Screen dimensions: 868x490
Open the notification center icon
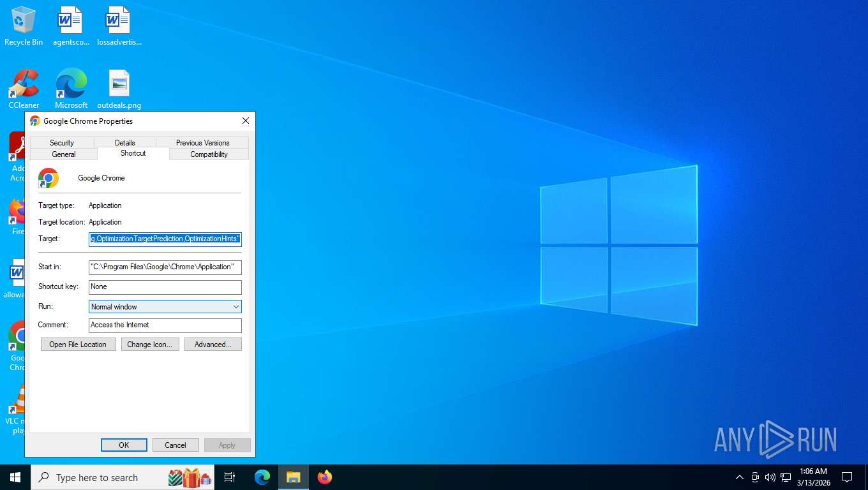coord(847,477)
